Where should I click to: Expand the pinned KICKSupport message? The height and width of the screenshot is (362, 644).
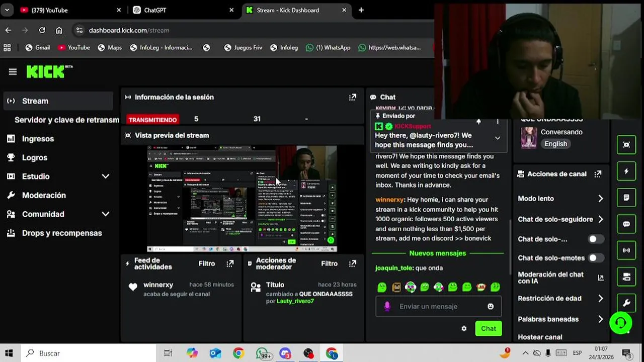pos(498,138)
